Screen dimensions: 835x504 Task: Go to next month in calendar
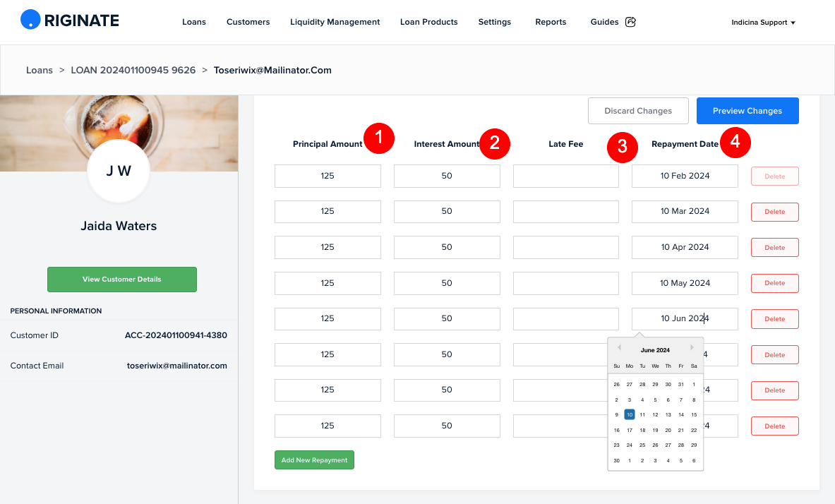(x=692, y=347)
